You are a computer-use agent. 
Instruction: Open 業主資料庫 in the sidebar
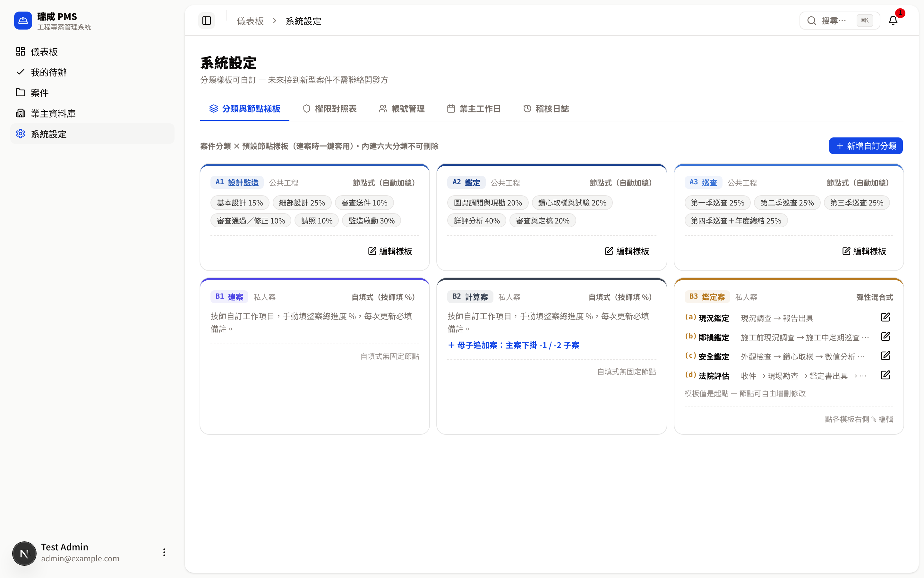92,113
